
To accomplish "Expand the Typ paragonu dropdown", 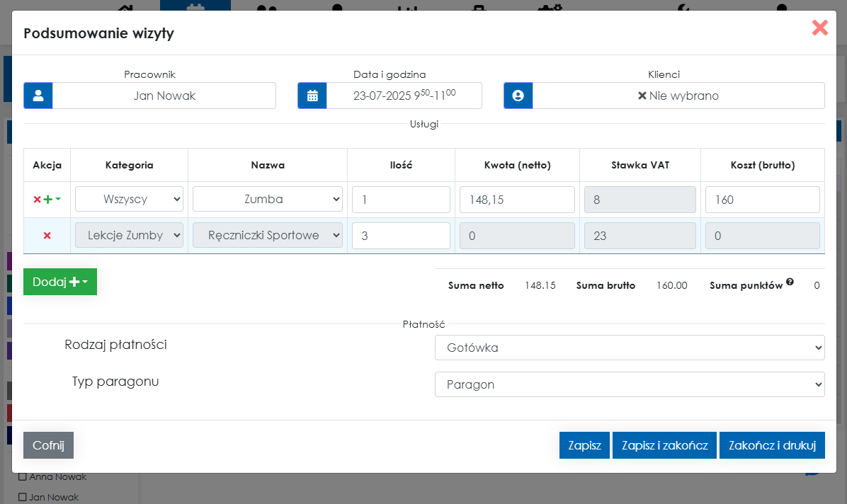I will pyautogui.click(x=630, y=384).
